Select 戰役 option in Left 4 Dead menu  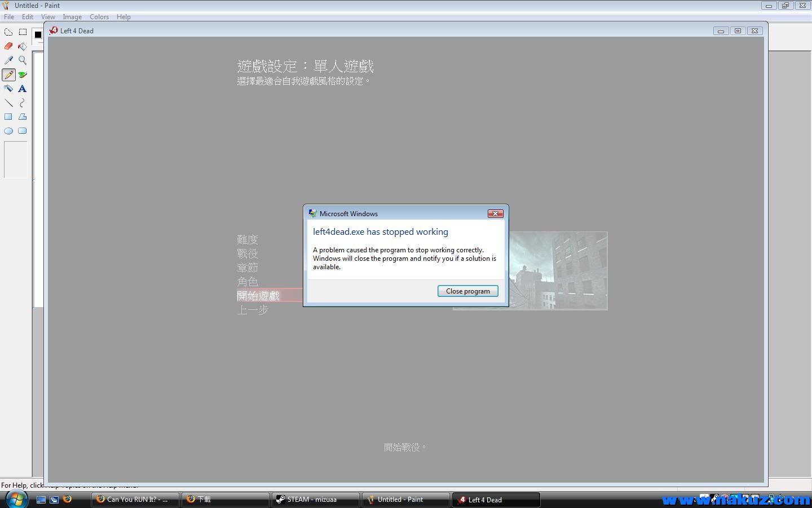pyautogui.click(x=248, y=254)
